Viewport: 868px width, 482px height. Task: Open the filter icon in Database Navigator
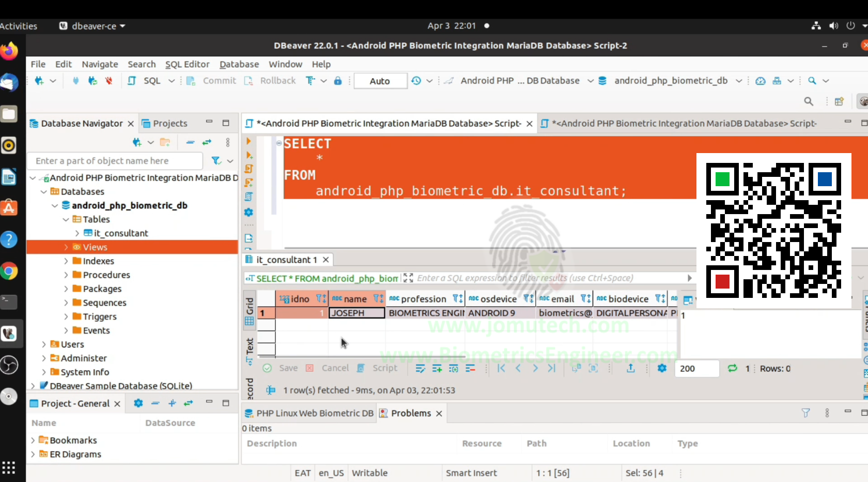pos(216,161)
